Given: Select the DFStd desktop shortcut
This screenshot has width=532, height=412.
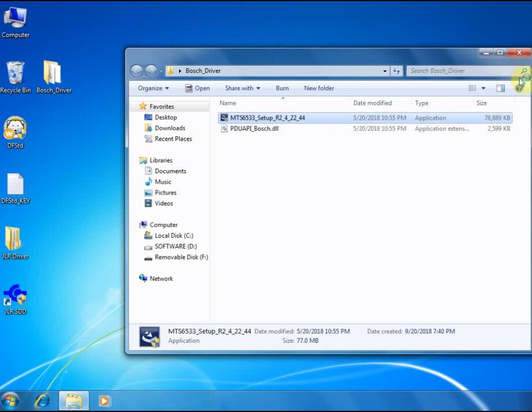Looking at the screenshot, I should 15,133.
